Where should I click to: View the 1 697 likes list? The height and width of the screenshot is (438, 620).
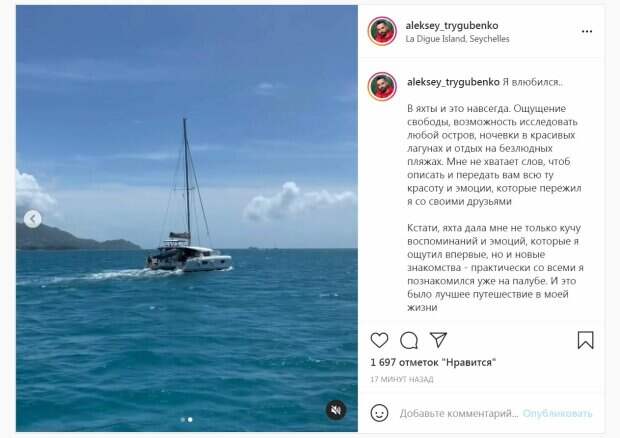pos(433,362)
